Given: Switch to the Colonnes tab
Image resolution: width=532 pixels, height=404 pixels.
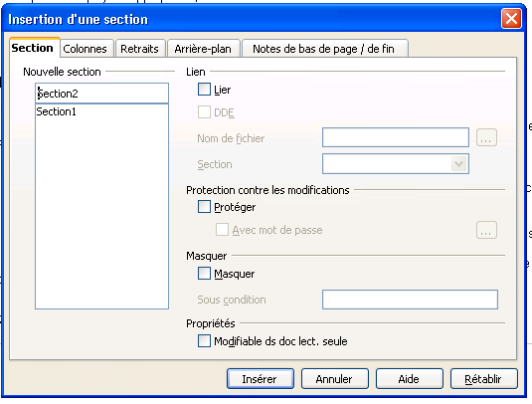Looking at the screenshot, I should pos(85,49).
